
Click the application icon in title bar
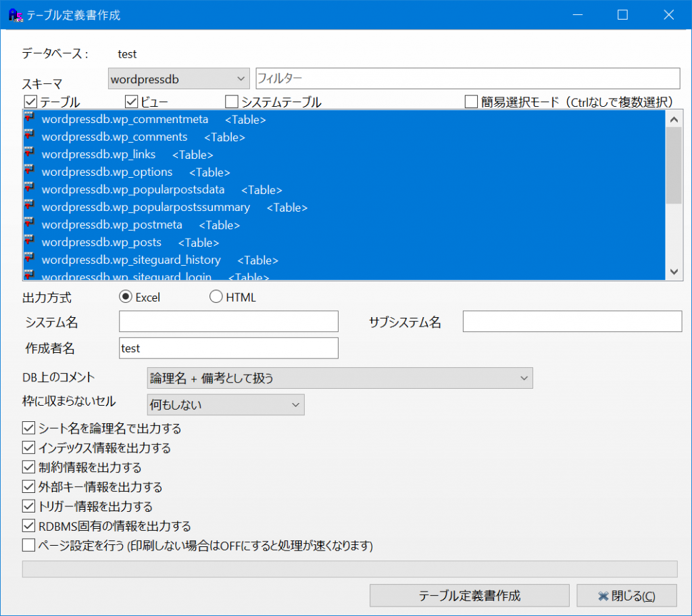pyautogui.click(x=16, y=15)
